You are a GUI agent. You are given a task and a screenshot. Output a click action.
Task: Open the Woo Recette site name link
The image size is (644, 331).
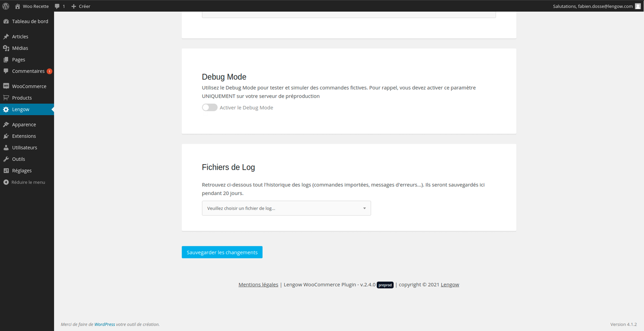pyautogui.click(x=36, y=6)
